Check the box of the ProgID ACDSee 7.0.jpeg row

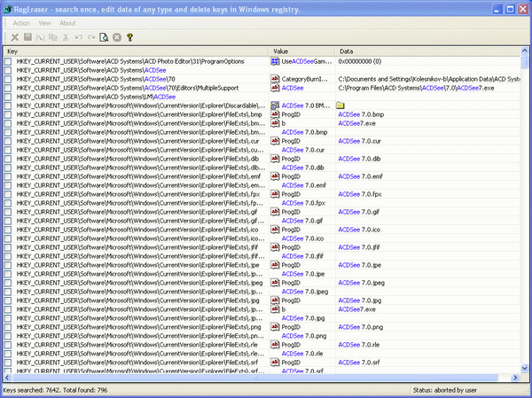click(x=8, y=283)
